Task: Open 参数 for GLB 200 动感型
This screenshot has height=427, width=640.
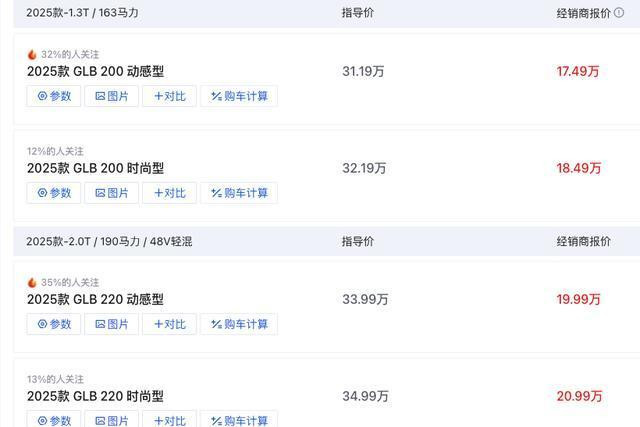Action: tap(54, 96)
